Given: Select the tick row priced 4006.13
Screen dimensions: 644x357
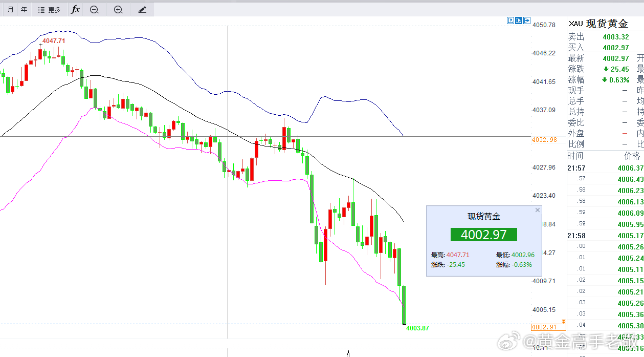Looking at the screenshot, I should (x=606, y=202).
